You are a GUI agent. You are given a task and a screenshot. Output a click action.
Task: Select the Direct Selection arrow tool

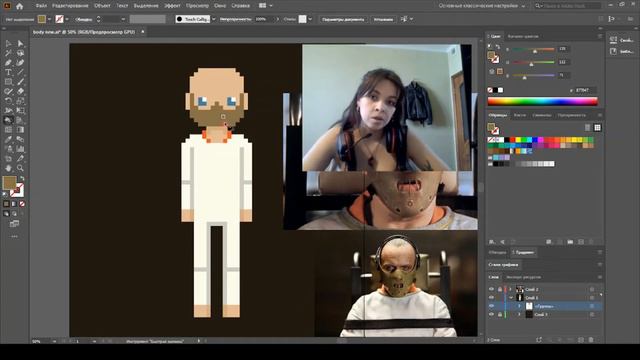(20, 43)
